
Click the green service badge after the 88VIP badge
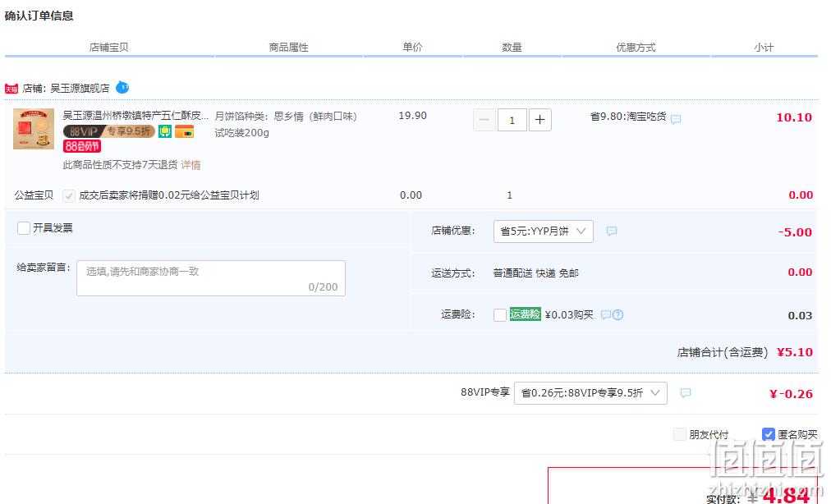coord(165,131)
